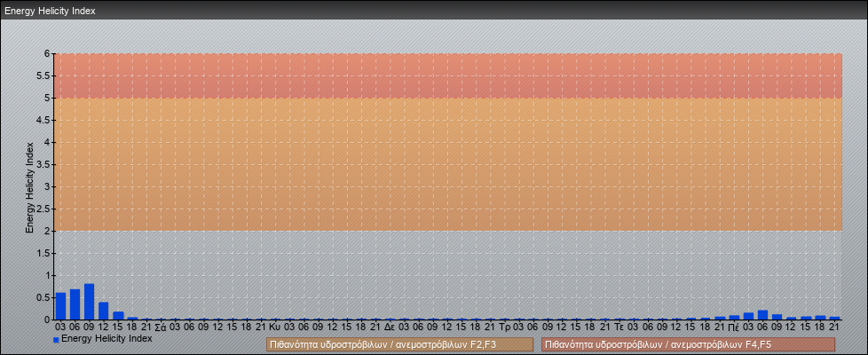The width and height of the screenshot is (868, 355).
Task: Click the blue Energy Helicity Index legend marker
Action: 56,340
